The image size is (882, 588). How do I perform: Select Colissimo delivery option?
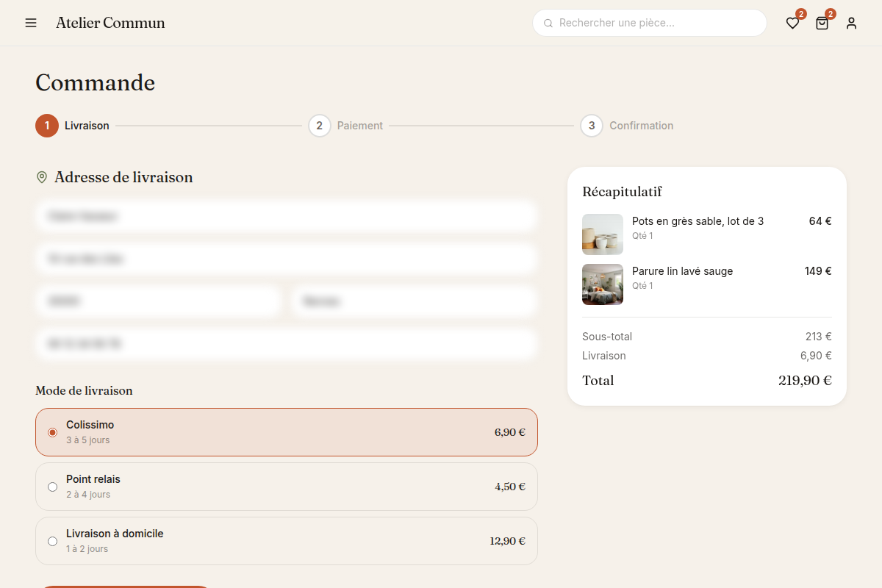tap(287, 432)
